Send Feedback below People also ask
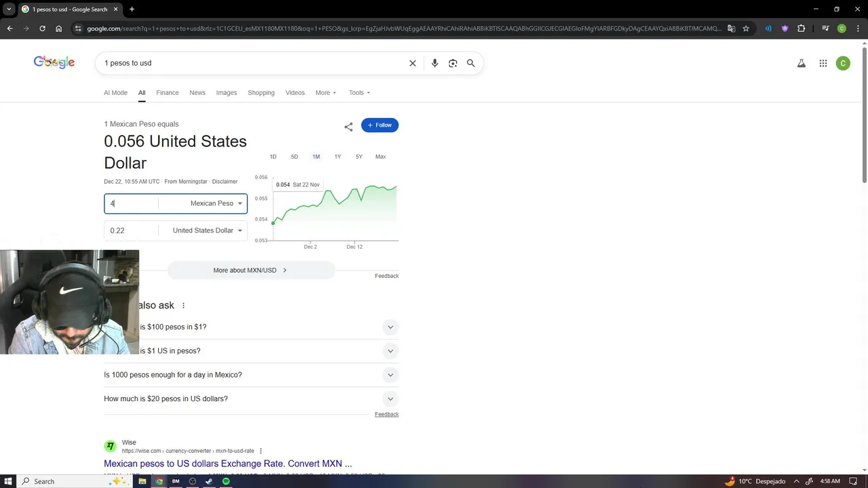The width and height of the screenshot is (868, 488). 387,414
